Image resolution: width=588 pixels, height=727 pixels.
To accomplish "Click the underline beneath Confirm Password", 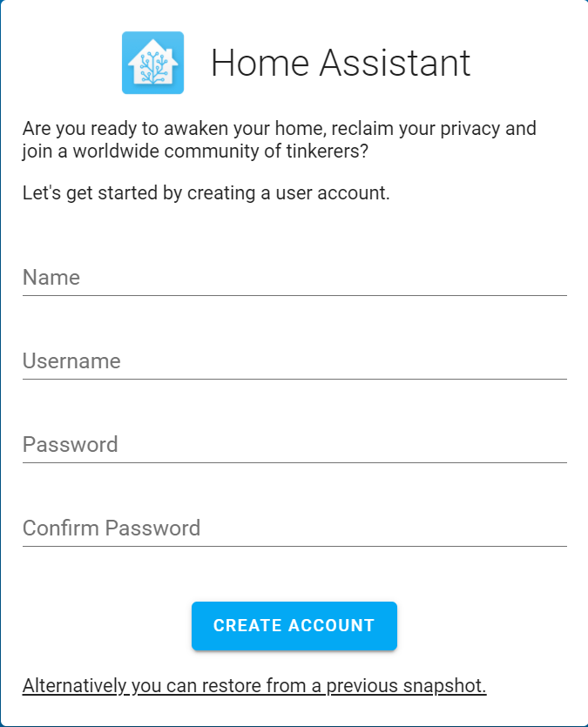I will pyautogui.click(x=294, y=546).
